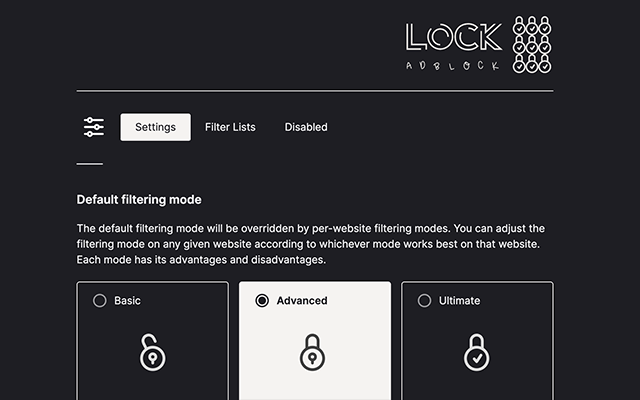Click the Advanced mode label text
The width and height of the screenshot is (640, 400).
pos(302,300)
